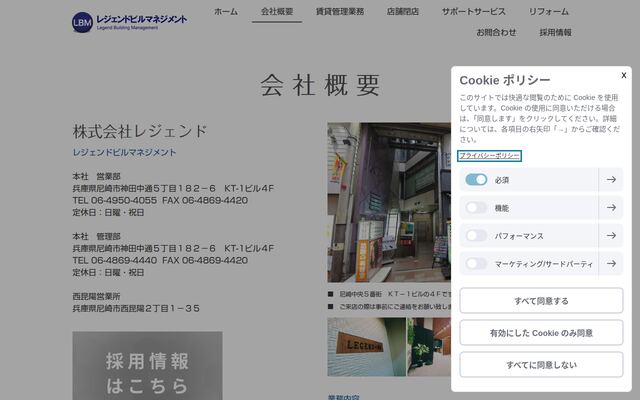The image size is (640, 400).
Task: Open the プライバシーポリシー link
Action: click(489, 156)
